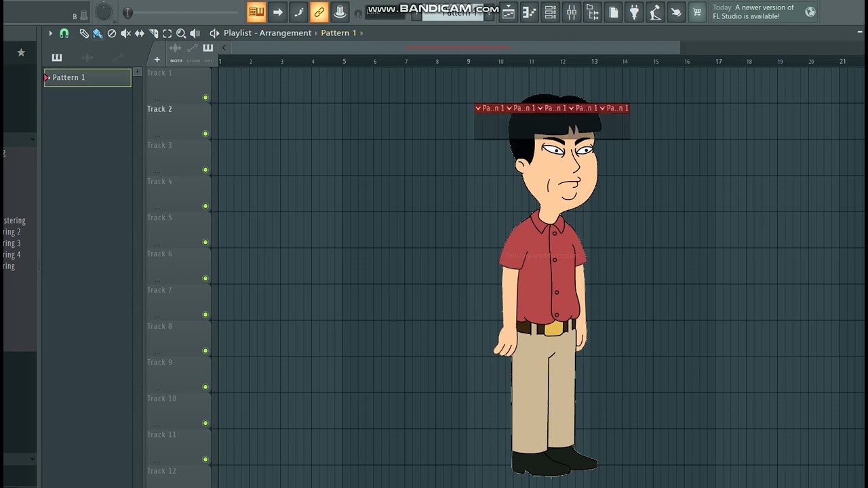The height and width of the screenshot is (488, 868).
Task: Select Pattern 1 in the picker list
Action: coord(87,77)
